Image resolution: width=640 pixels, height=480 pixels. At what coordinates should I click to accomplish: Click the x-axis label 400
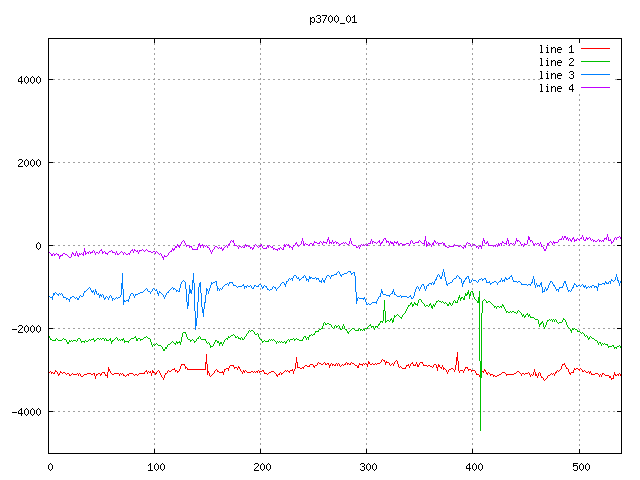[474, 467]
